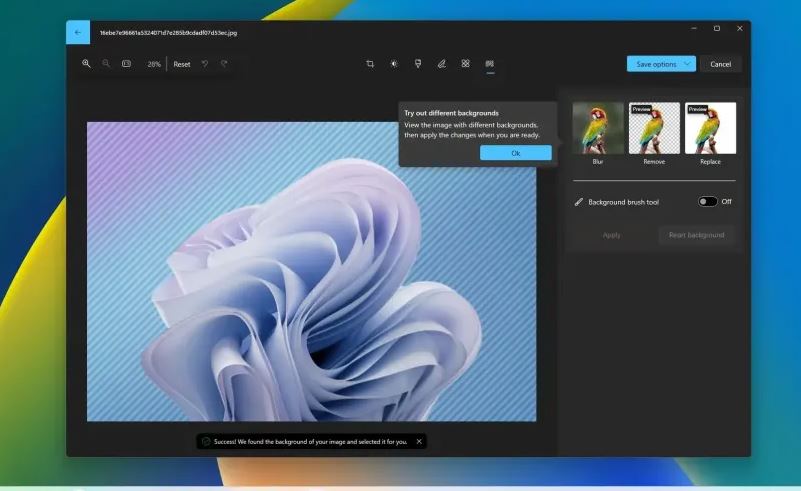Choose the Remove background thumbnail
This screenshot has height=491, width=801.
654,128
